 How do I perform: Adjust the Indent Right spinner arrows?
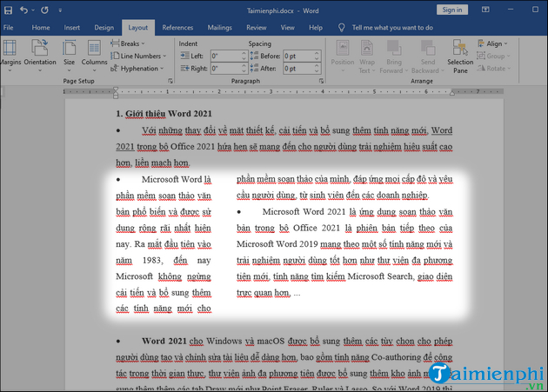coord(244,69)
